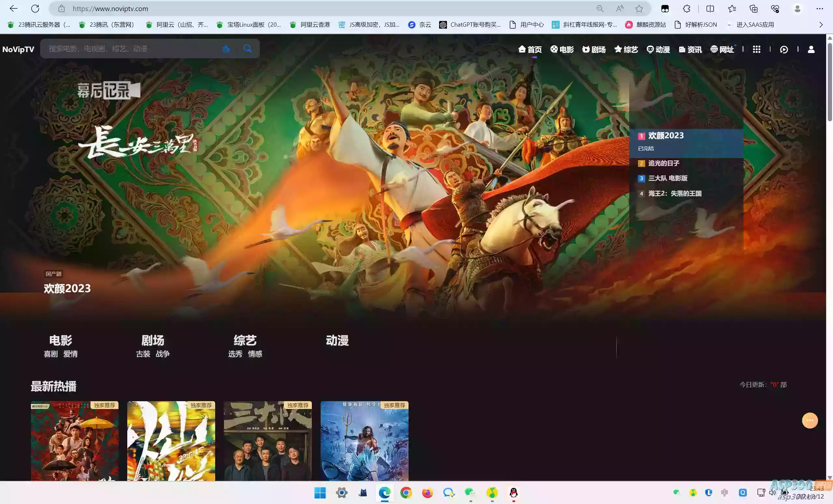Open the 战争 drama genre link
833x504 pixels.
(163, 354)
